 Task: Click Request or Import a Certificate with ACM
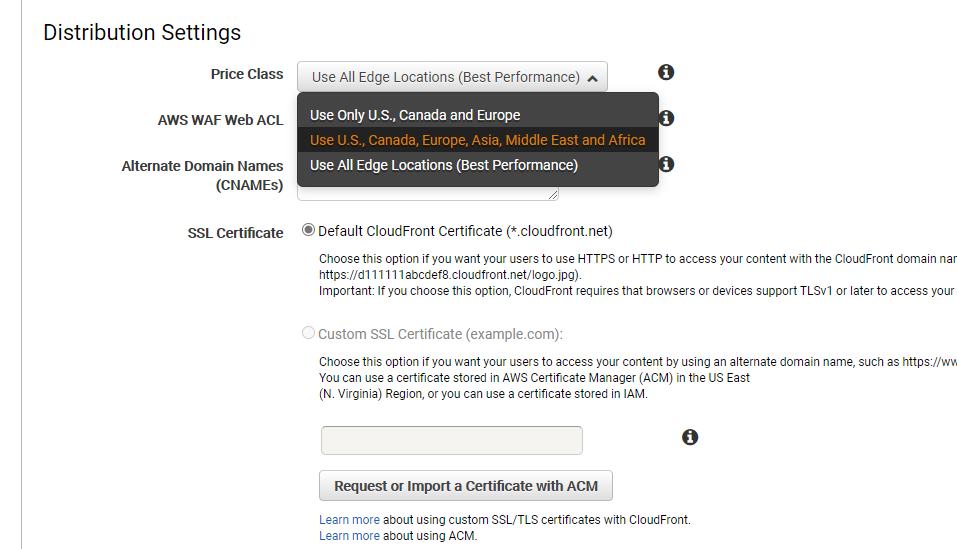coord(466,486)
